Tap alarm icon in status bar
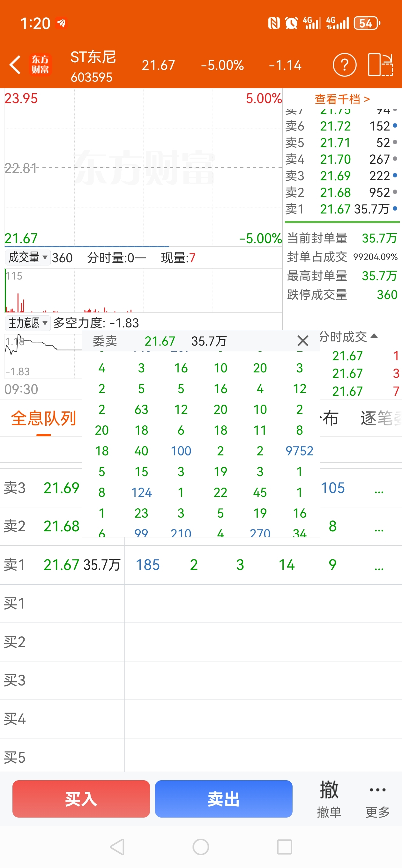Image resolution: width=402 pixels, height=868 pixels. [291, 23]
